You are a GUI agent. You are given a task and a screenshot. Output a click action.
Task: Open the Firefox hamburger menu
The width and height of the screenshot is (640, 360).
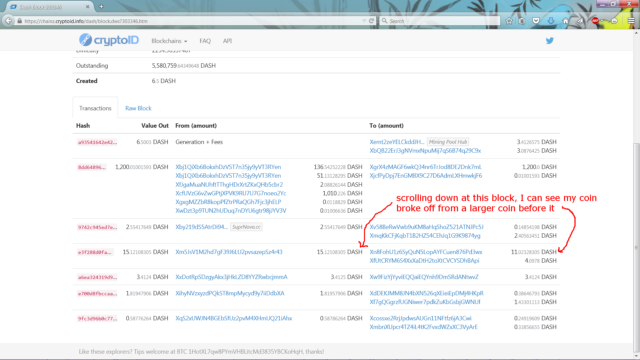[x=631, y=21]
